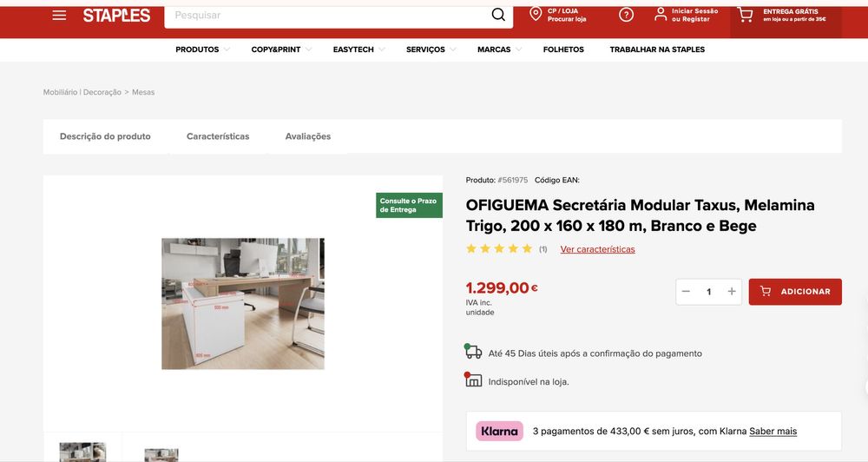Switch to Descrição do produto tab
The width and height of the screenshot is (868, 462).
pyautogui.click(x=105, y=136)
